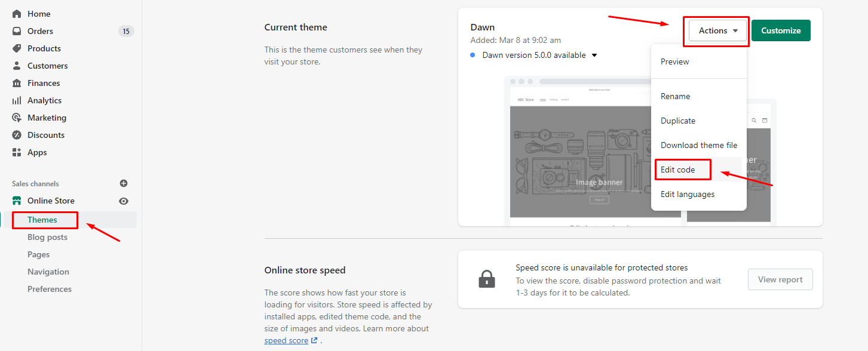The width and height of the screenshot is (868, 351).
Task: Click the green Customize button
Action: pos(781,30)
